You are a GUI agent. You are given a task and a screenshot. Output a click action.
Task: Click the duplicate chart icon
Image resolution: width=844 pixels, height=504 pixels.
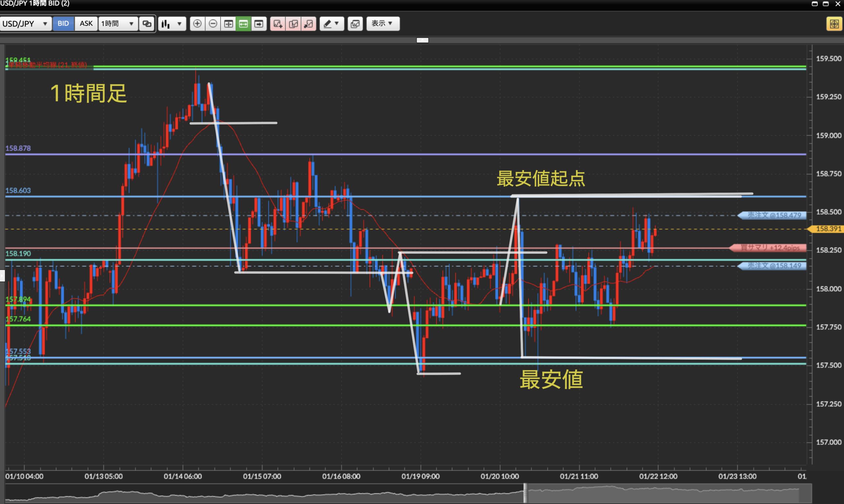point(293,23)
